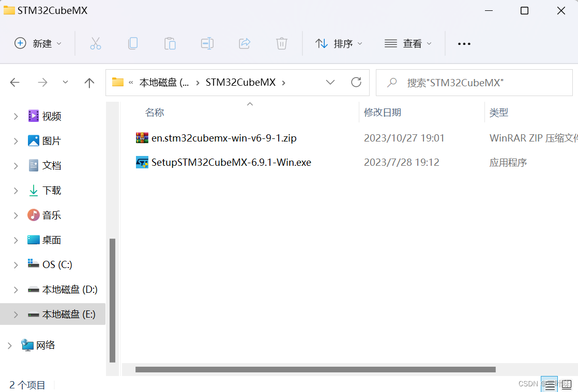Click the Share icon in the toolbar
Viewport: 578px width, 392px height.
(245, 43)
